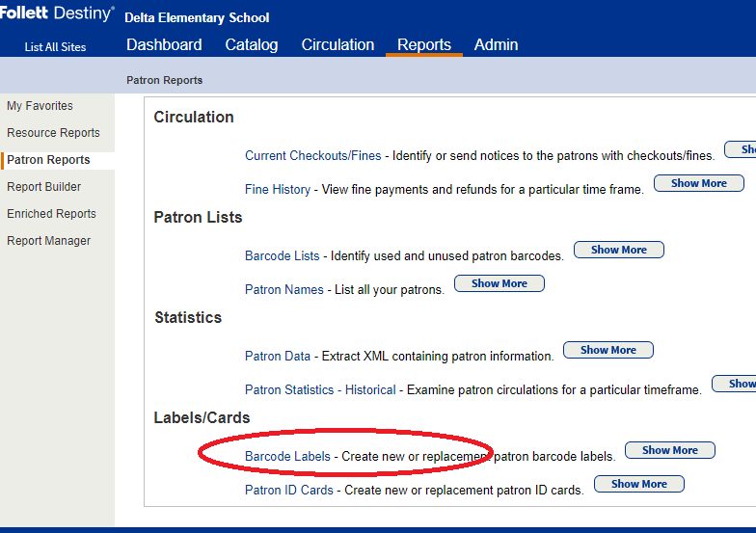Image resolution: width=756 pixels, height=533 pixels.
Task: Open Enriched Reports in sidebar
Action: coord(51,214)
